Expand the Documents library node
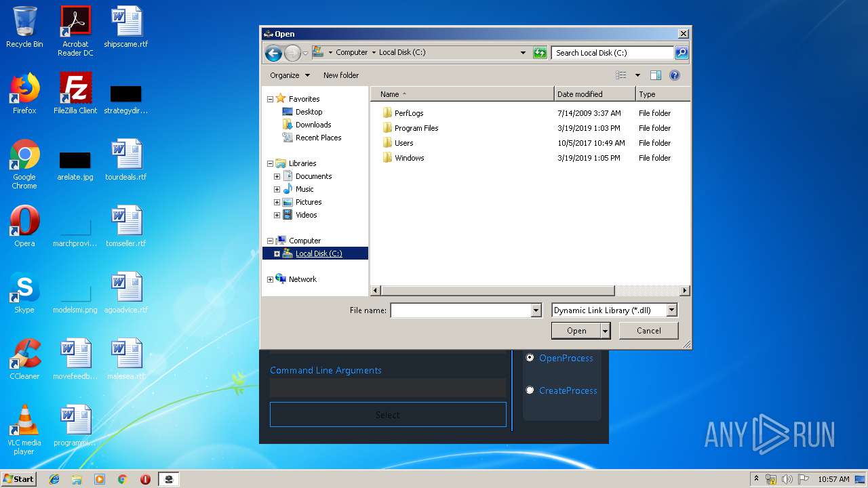The height and width of the screenshot is (488, 868). pos(277,176)
